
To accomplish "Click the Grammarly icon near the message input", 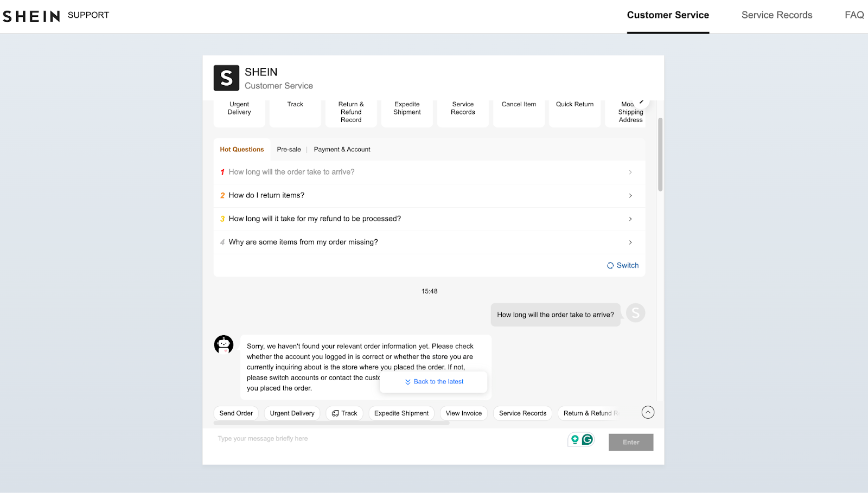I will 588,439.
